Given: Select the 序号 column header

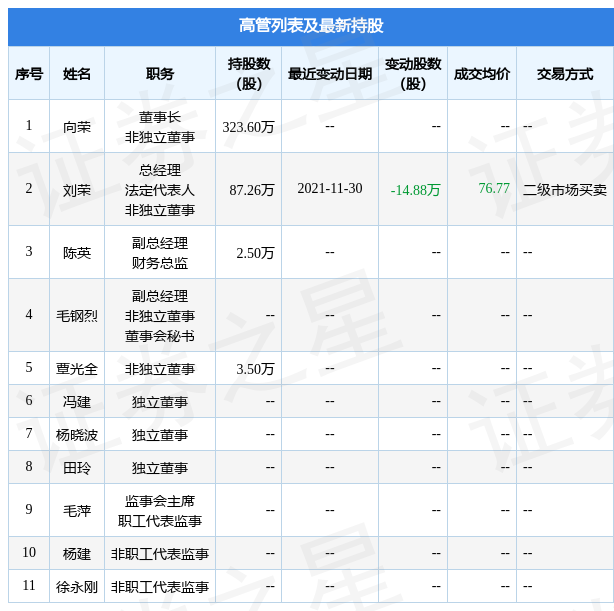Looking at the screenshot, I should (x=29, y=74).
